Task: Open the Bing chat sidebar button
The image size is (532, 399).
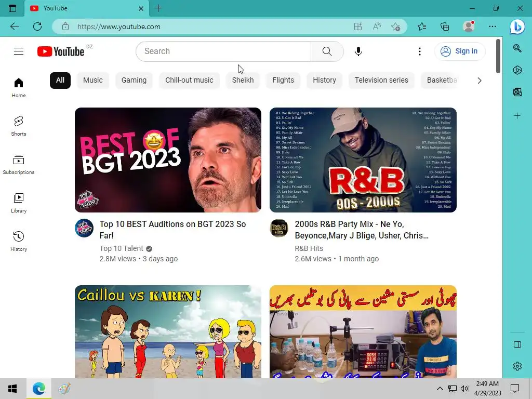Action: pos(517,26)
